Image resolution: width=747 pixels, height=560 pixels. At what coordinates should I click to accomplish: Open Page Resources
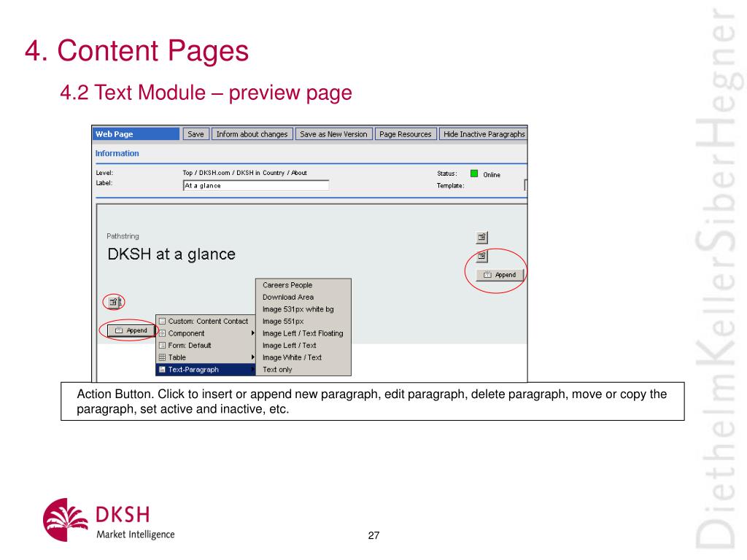406,134
